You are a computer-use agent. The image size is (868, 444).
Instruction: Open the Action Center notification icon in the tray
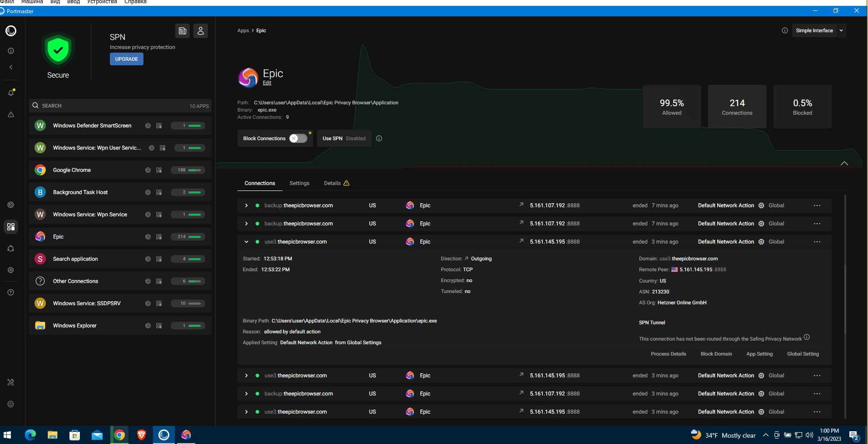854,435
